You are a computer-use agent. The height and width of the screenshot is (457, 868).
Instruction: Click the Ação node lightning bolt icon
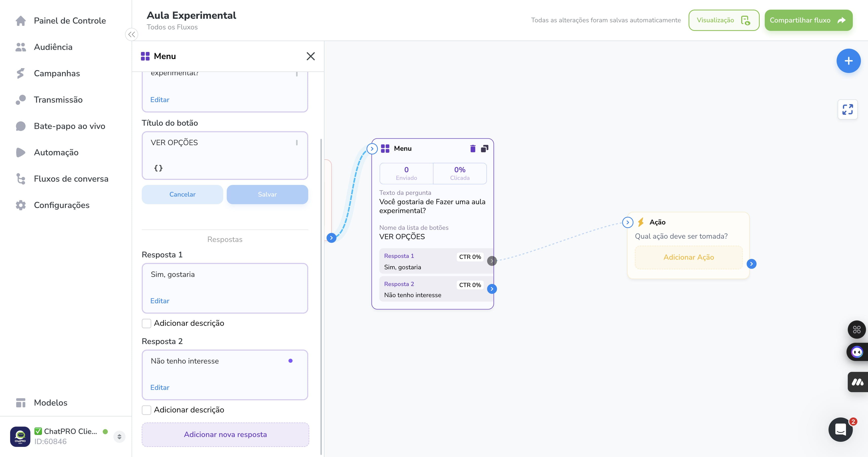tap(641, 222)
